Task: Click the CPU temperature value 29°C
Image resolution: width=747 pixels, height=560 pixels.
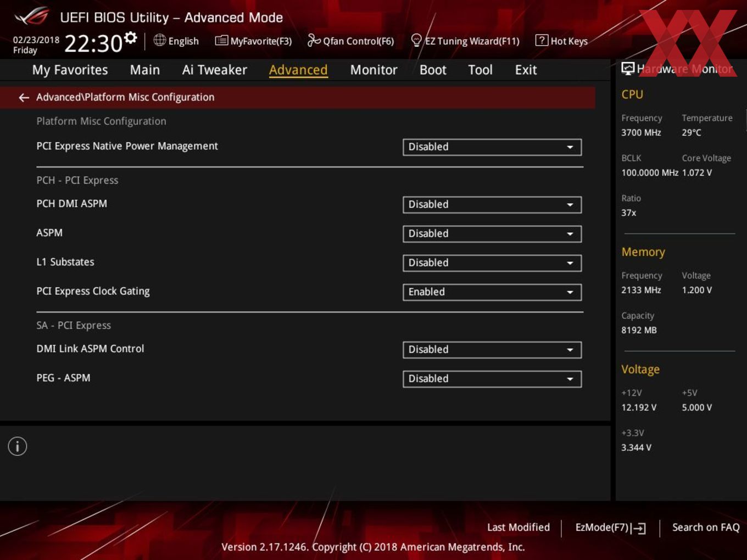Action: pos(692,132)
